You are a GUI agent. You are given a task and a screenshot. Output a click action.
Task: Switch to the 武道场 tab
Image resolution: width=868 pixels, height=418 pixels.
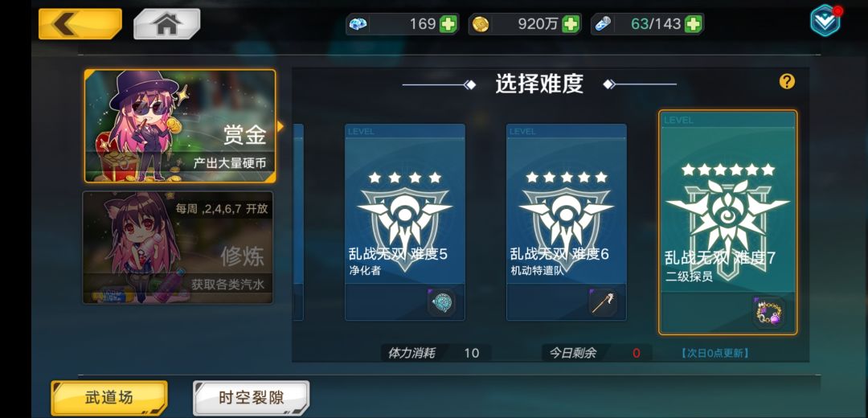(109, 398)
